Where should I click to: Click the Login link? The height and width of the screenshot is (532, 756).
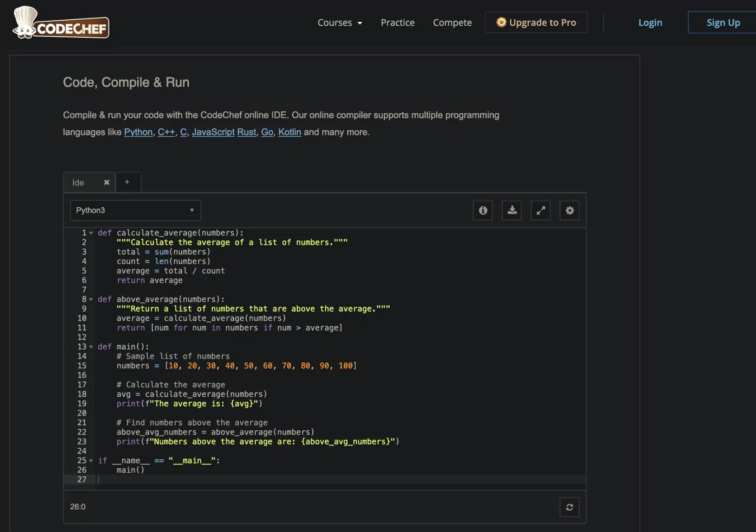[x=650, y=23]
